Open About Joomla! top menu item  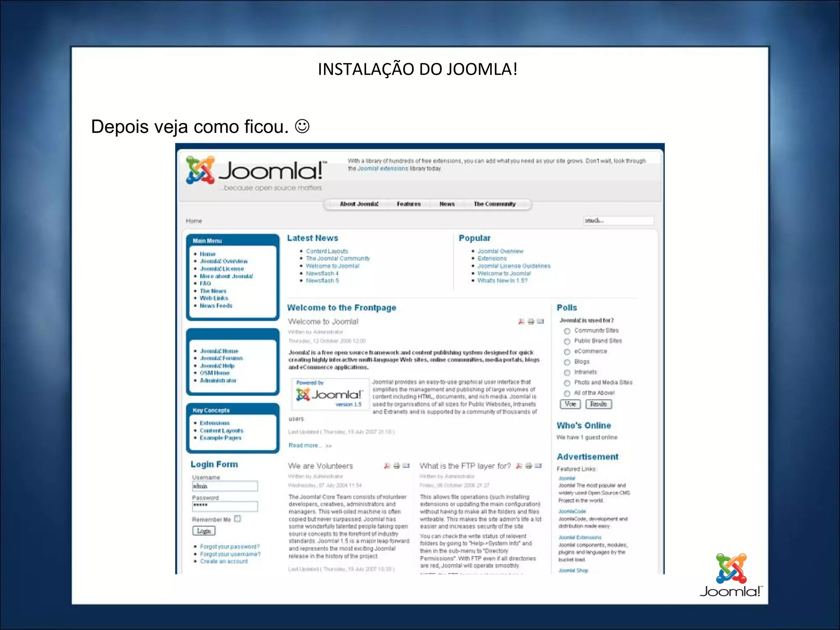click(359, 204)
